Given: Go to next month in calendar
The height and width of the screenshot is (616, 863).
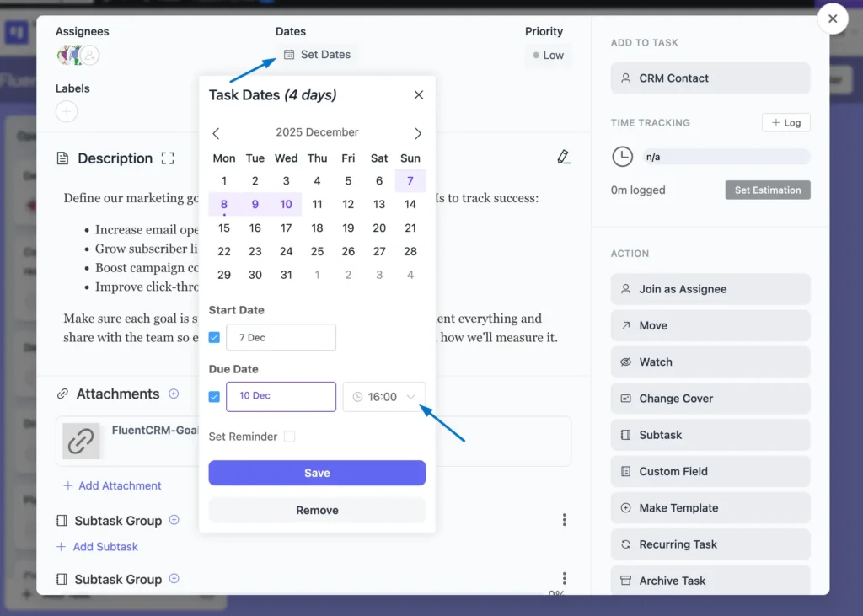Looking at the screenshot, I should point(418,133).
